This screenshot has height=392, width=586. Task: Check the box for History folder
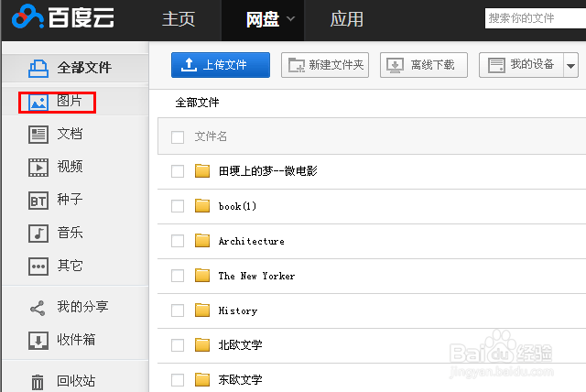(x=178, y=310)
